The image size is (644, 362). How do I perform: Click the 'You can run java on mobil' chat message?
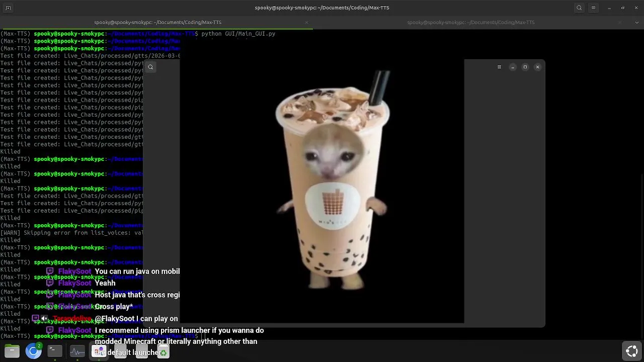(137, 271)
